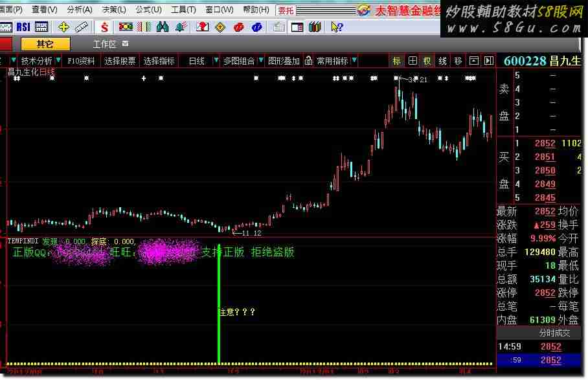The width and height of the screenshot is (588, 380).
Task: Click the 14:59 trade record row
Action: coord(539,346)
